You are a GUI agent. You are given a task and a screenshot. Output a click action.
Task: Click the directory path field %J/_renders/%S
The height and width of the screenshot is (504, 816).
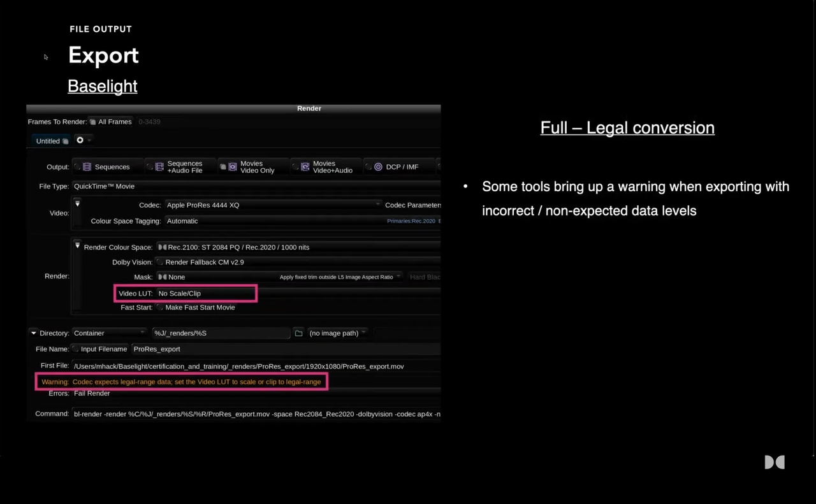pyautogui.click(x=221, y=333)
